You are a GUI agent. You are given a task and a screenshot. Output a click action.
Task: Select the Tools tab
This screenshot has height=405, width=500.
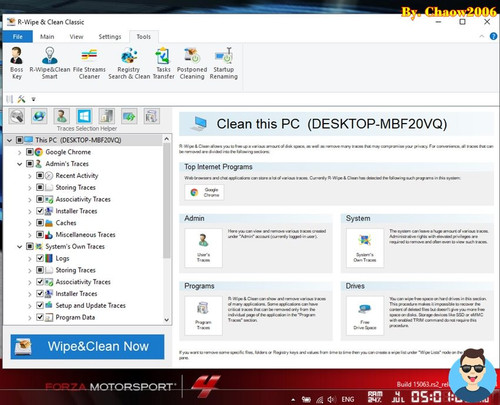point(144,37)
